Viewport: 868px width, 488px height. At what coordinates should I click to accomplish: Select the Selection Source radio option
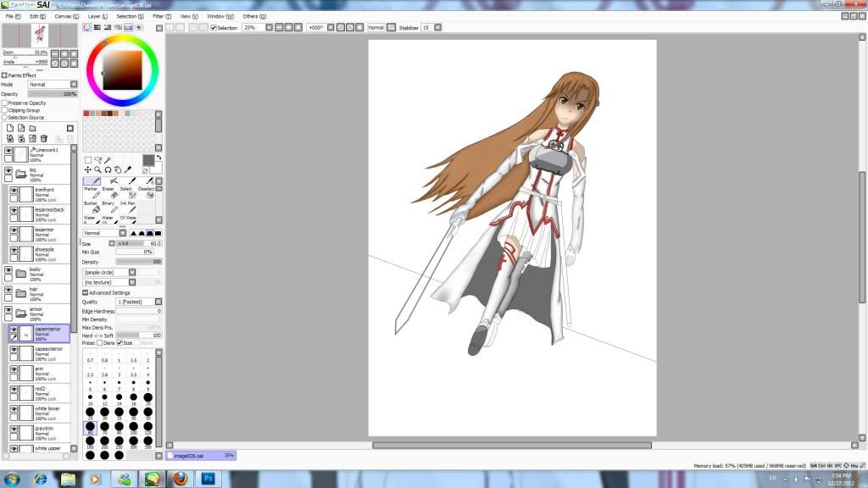[4, 117]
